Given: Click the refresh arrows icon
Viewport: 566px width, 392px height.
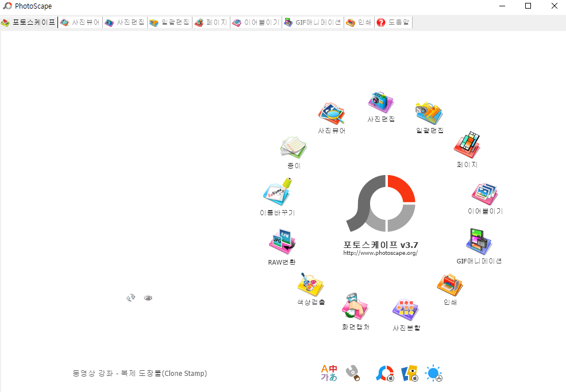Looking at the screenshot, I should pyautogui.click(x=130, y=297).
